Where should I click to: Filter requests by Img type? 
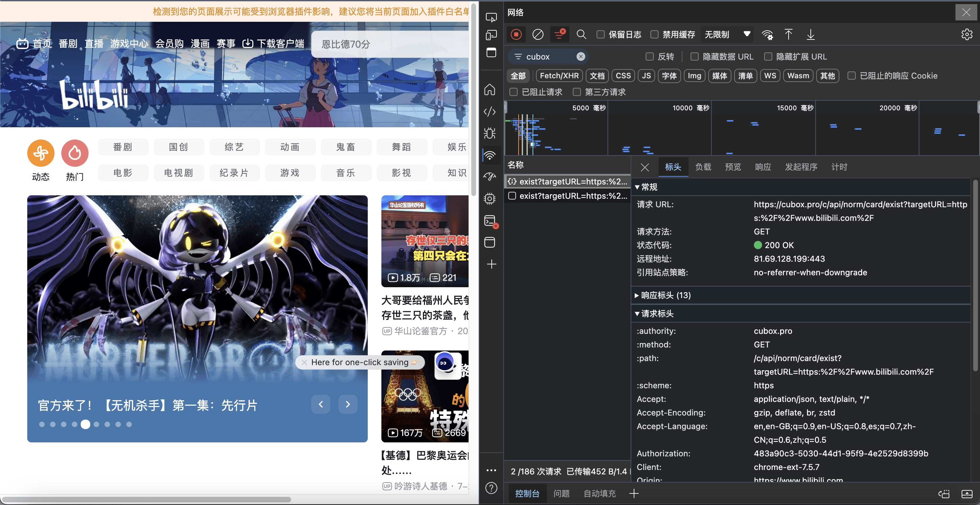point(694,76)
